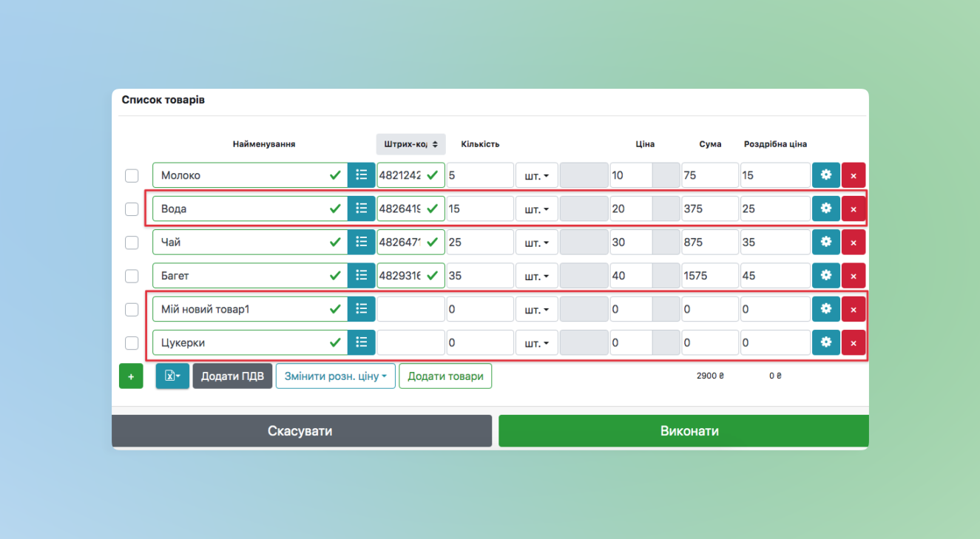Sort by the Штрих-код column header
980x539 pixels.
point(410,144)
